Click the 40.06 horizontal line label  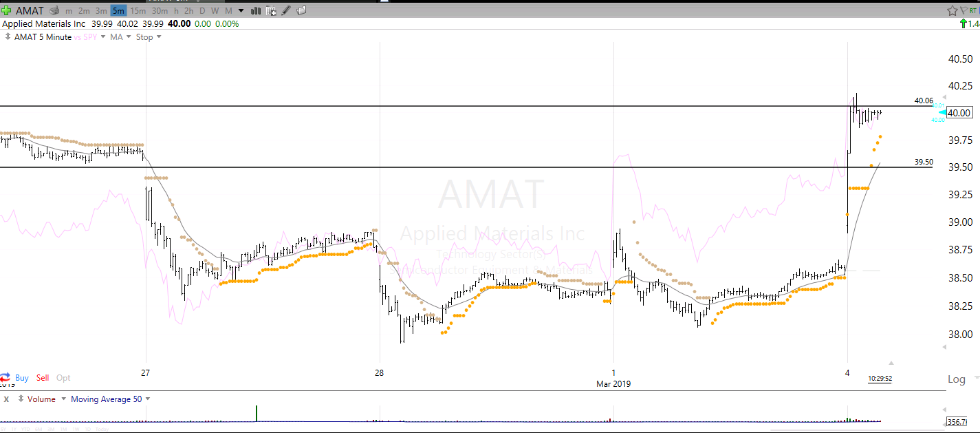924,101
